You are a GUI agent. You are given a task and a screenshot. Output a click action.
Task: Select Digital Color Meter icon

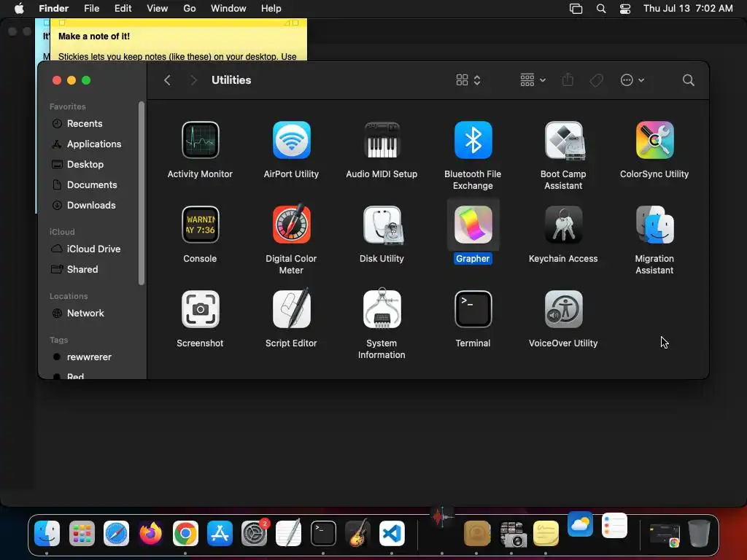pos(292,224)
